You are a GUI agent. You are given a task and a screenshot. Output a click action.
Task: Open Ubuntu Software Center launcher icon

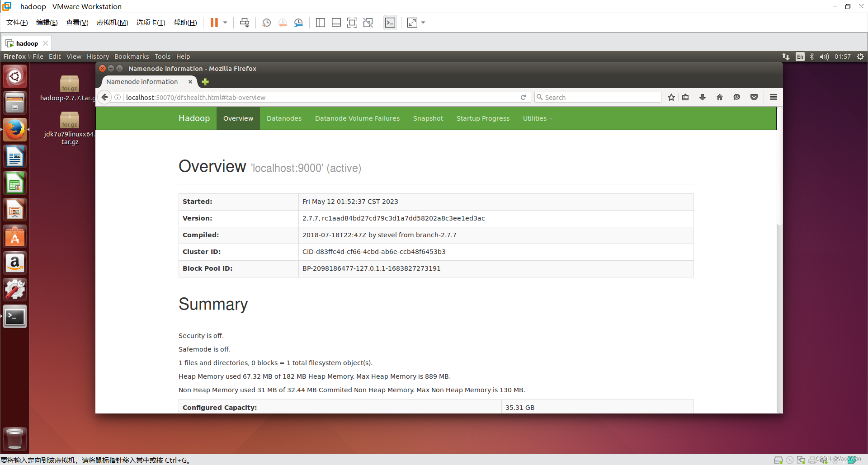click(x=15, y=236)
